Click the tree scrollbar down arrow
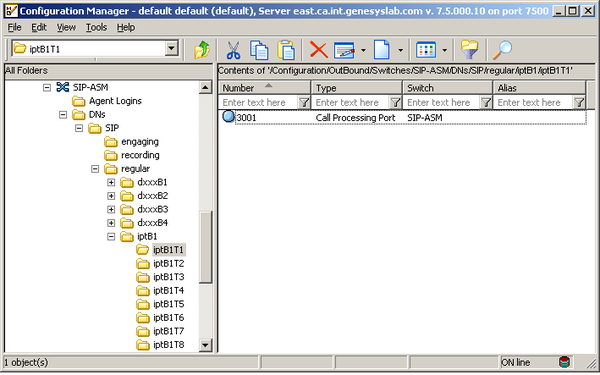The height and width of the screenshot is (375, 600). (x=205, y=345)
